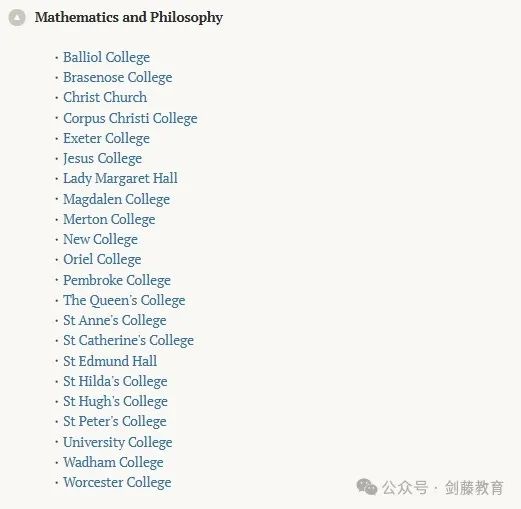Open the Balliol College link
Screen dimensions: 521x509
pyautogui.click(x=106, y=57)
